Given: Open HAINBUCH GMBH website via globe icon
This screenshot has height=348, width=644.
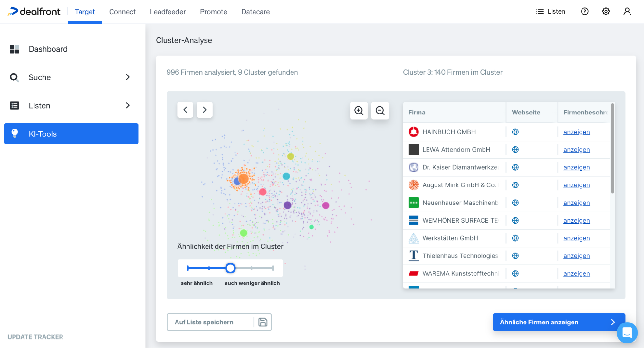Looking at the screenshot, I should (515, 132).
